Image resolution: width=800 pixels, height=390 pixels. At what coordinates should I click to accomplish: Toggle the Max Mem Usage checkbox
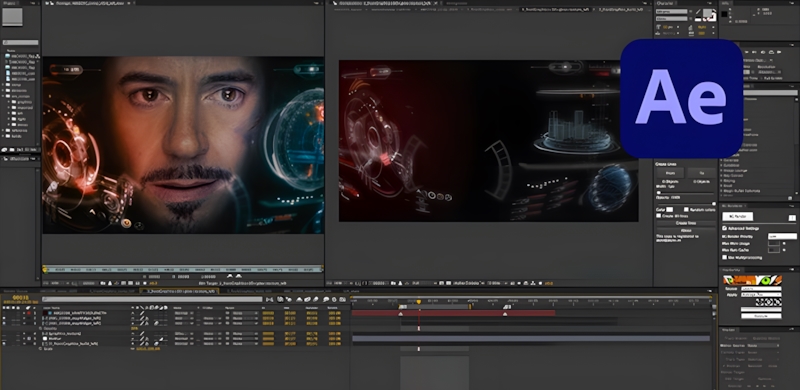[x=784, y=243]
